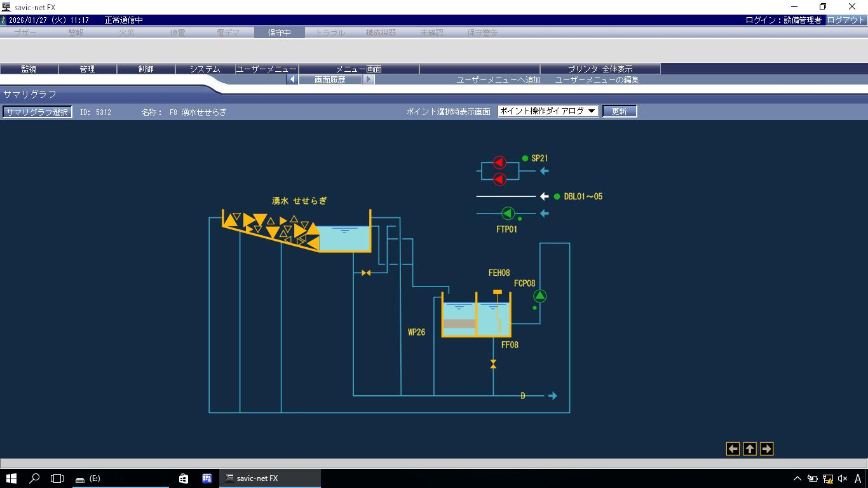Click the サマリグラフ選択 button
Viewport: 868px width, 488px height.
pos(37,112)
